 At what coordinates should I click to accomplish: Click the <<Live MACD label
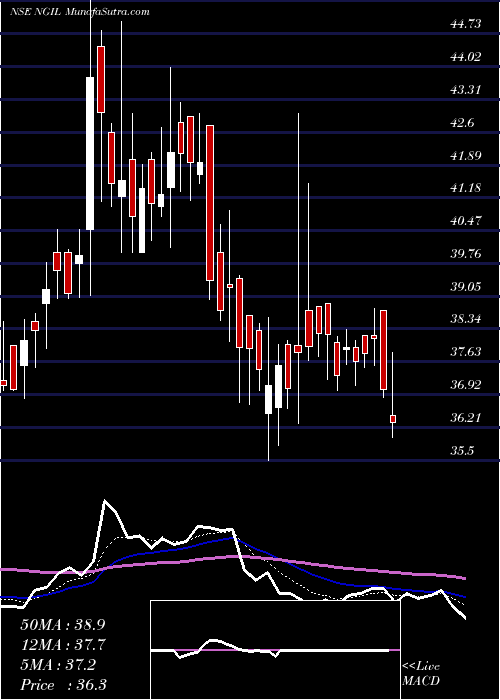(x=421, y=673)
